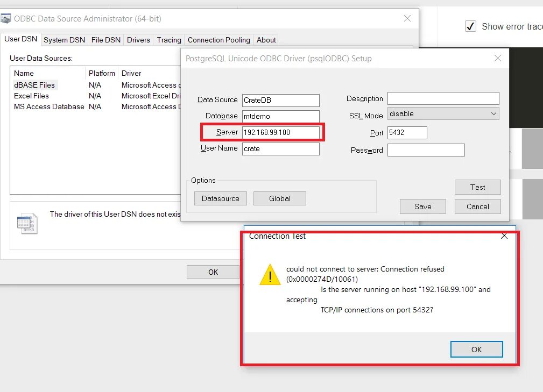This screenshot has width=543, height=392.
Task: Open the SSL Mode dropdown
Action: (x=443, y=113)
